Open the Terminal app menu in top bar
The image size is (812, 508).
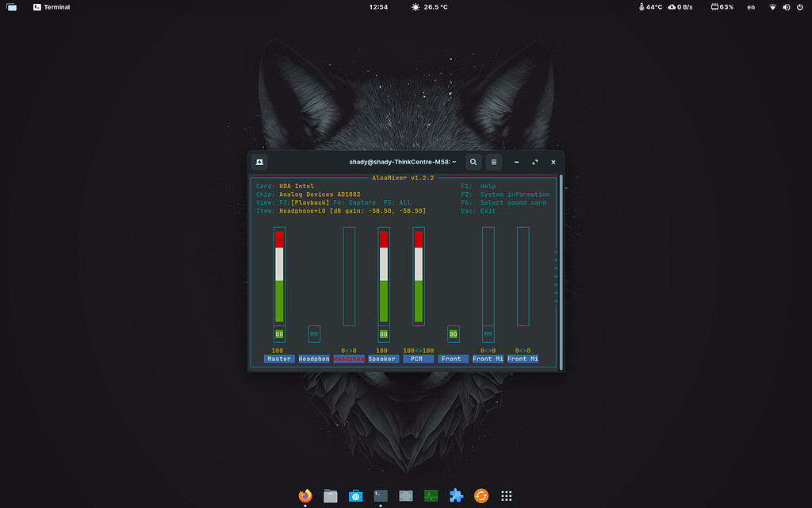pyautogui.click(x=52, y=7)
